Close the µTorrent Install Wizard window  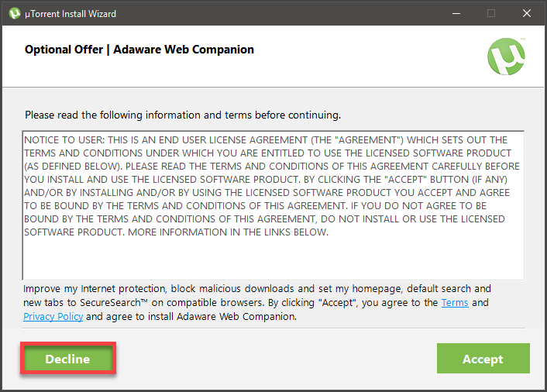(x=527, y=13)
